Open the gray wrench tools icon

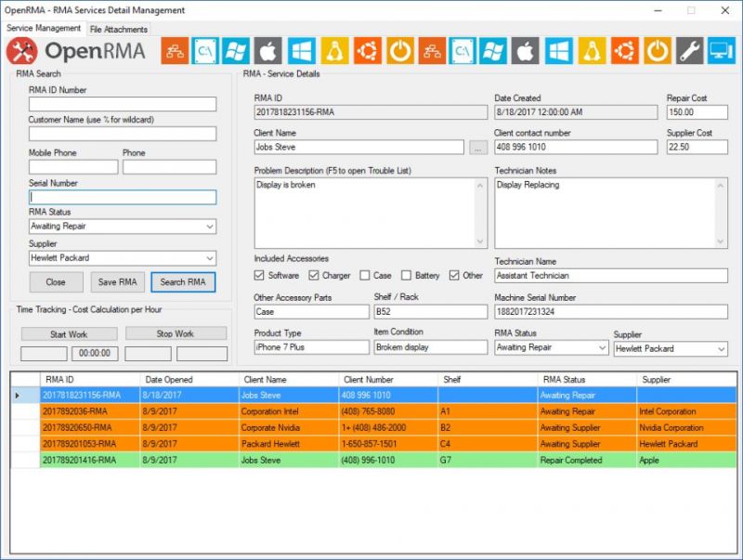(689, 51)
